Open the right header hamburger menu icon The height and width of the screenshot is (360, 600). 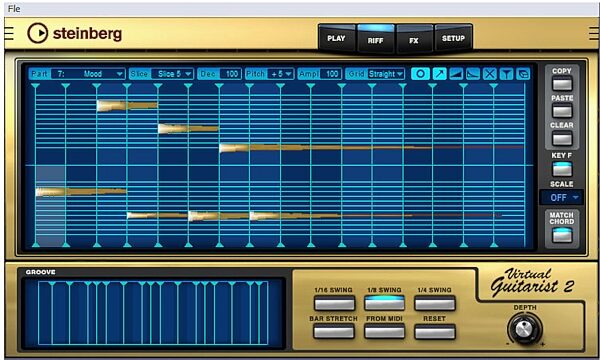tap(594, 33)
